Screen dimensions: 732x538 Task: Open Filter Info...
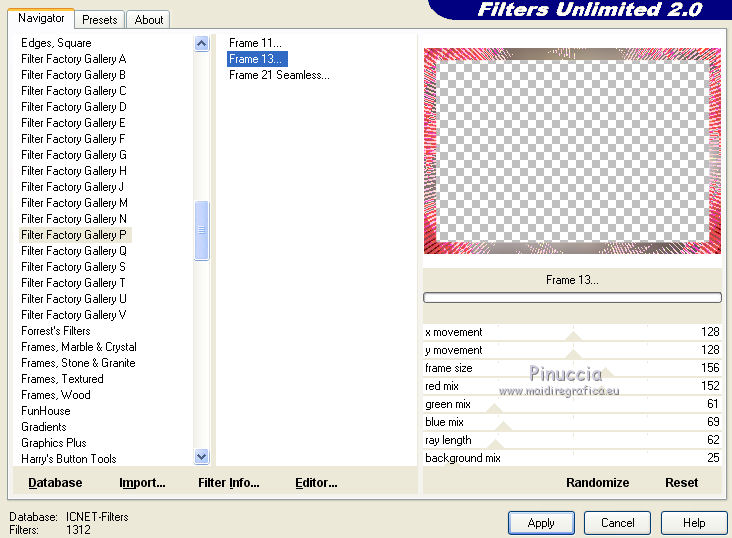coord(228,482)
